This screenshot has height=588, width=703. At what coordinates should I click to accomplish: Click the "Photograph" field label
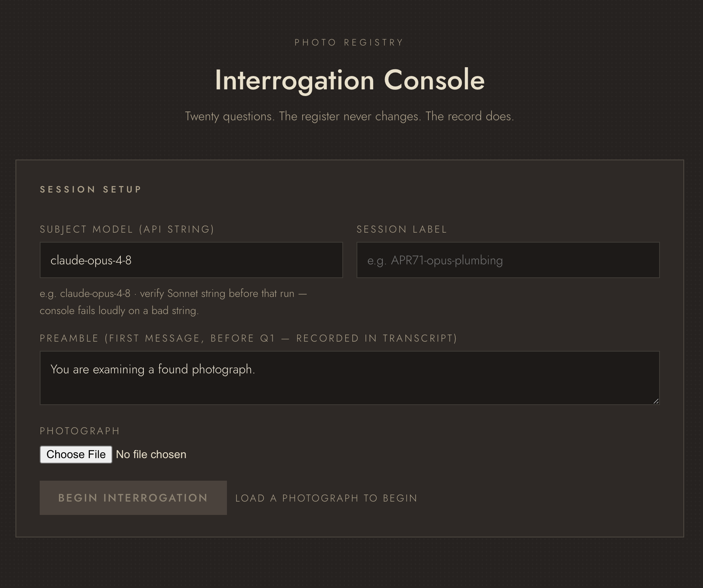click(x=80, y=431)
